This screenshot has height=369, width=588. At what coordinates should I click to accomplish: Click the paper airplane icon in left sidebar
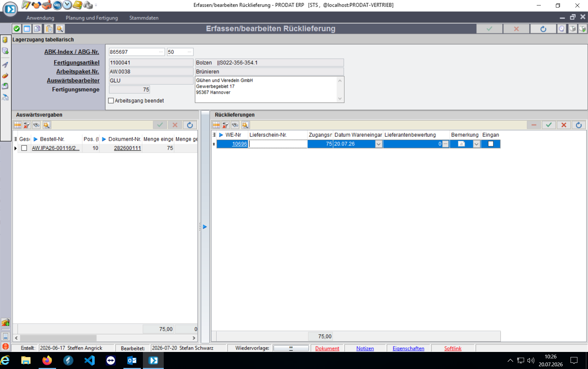tap(5, 64)
